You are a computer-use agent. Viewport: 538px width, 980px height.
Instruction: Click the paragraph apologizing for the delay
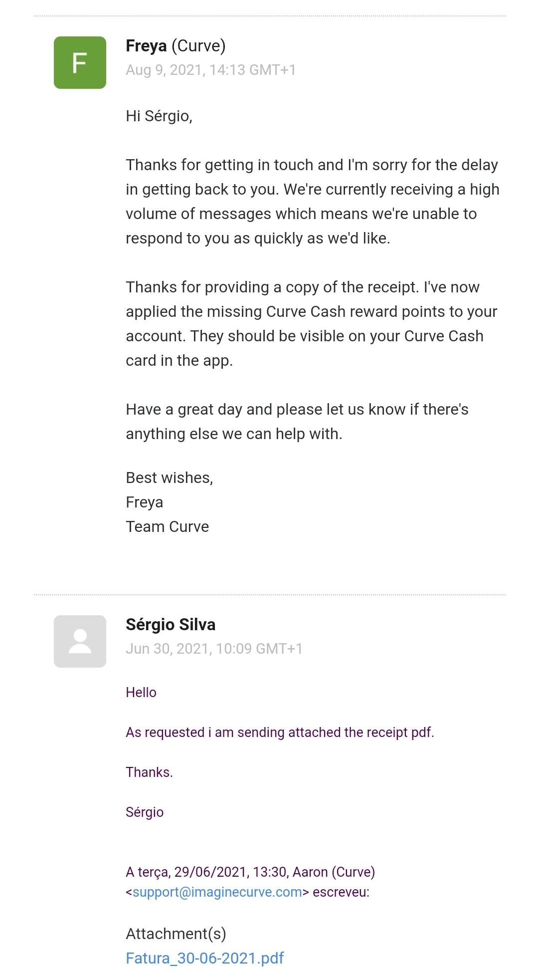[x=312, y=202]
